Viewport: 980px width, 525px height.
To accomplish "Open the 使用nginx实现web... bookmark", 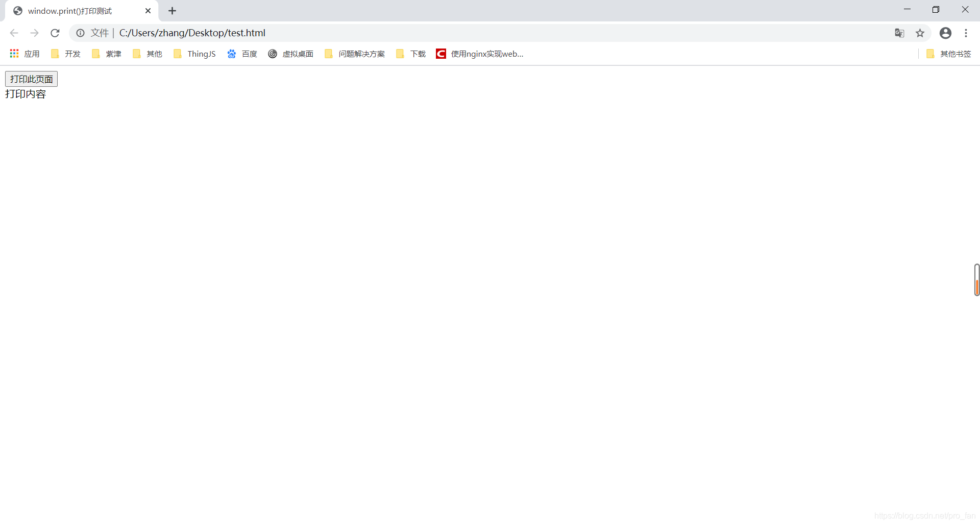I will 480,54.
